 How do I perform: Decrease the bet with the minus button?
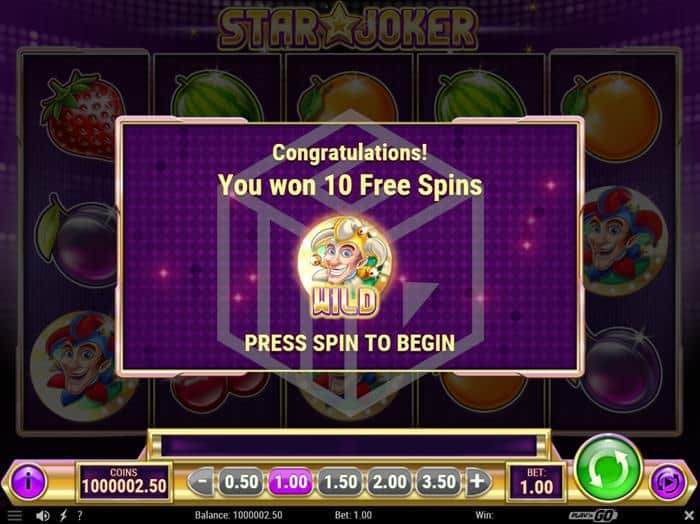(203, 482)
